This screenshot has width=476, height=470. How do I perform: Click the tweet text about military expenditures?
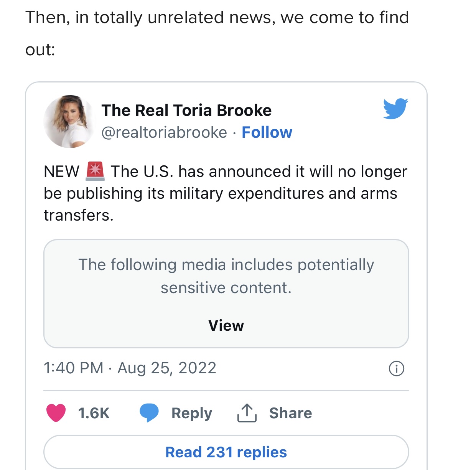pyautogui.click(x=221, y=193)
